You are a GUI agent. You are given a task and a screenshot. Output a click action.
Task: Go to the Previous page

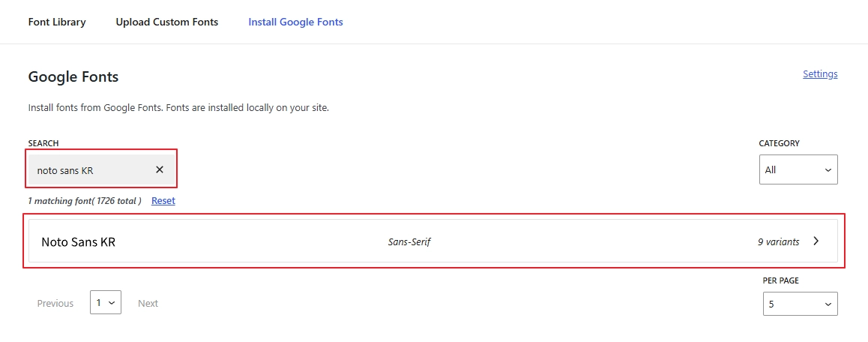pyautogui.click(x=55, y=304)
